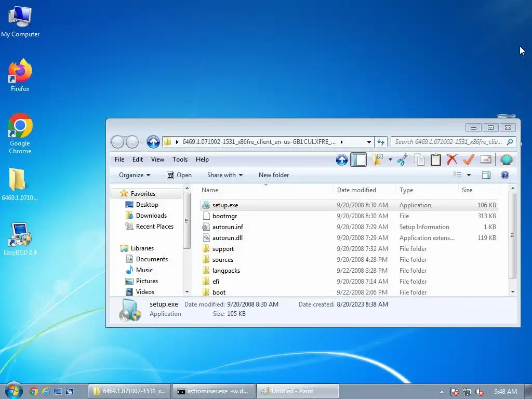Click the orange checkmark Properties icon

tap(469, 159)
